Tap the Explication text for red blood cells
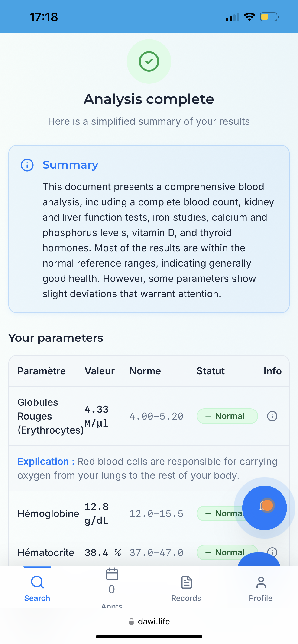The width and height of the screenshot is (298, 644). click(x=148, y=468)
